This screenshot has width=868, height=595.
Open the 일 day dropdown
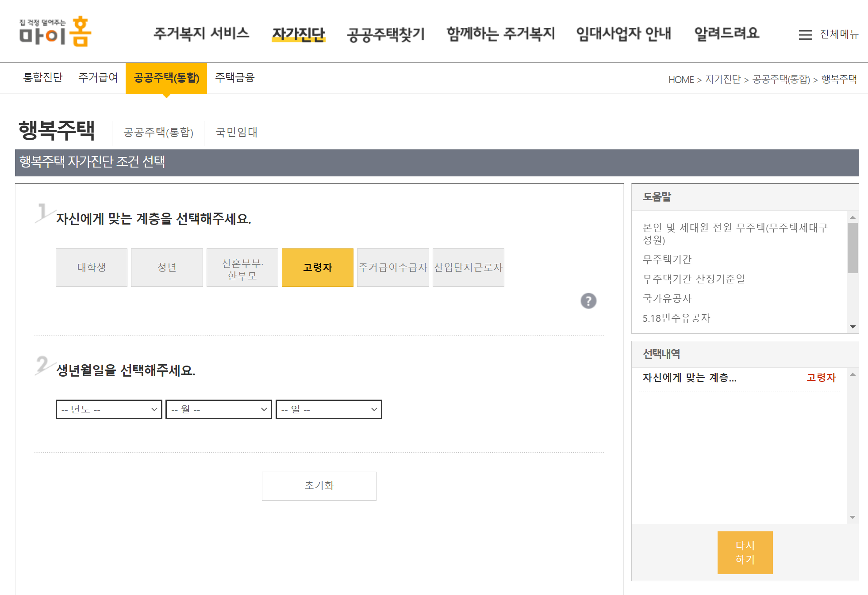[328, 409]
